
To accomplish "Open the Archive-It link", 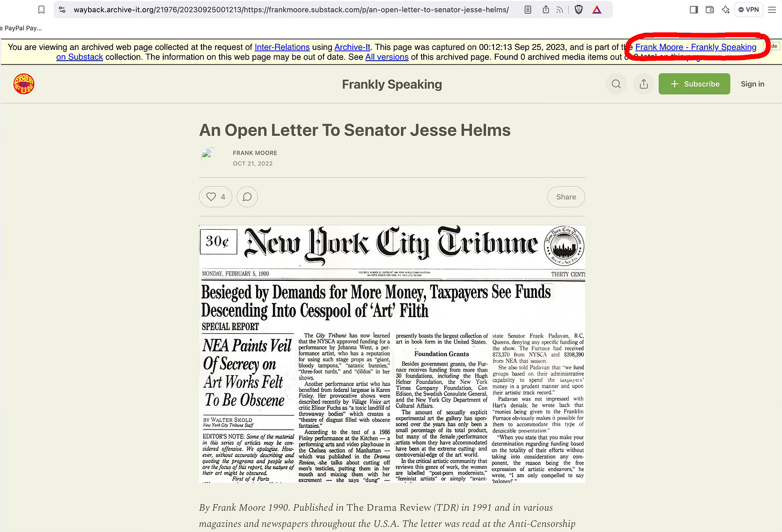I will click(352, 47).
